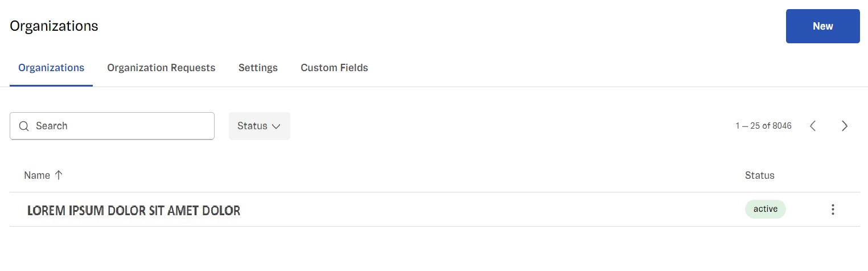Screen dimensions: 868x271
Task: Click the Status column header
Action: click(759, 175)
